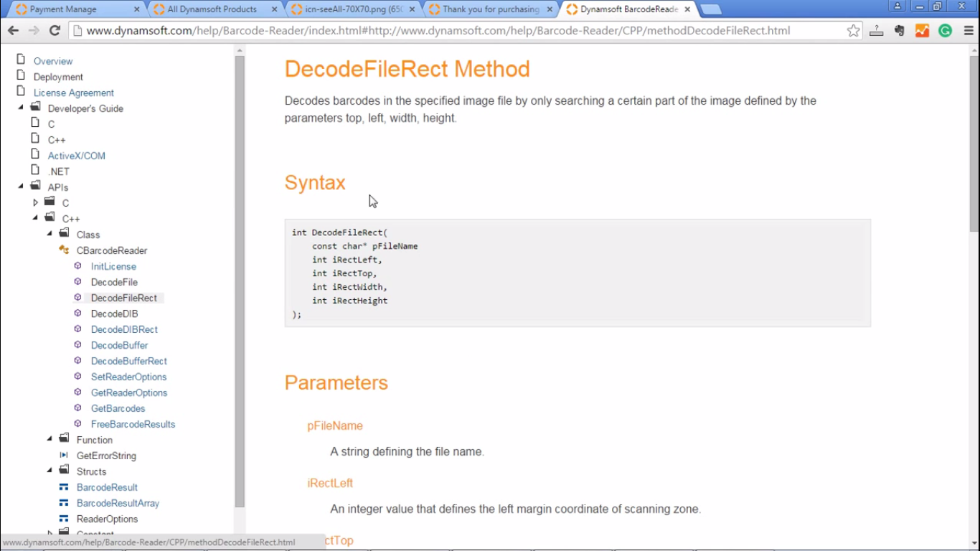Open the DecodeBuffer method page
Image resolution: width=980 pixels, height=551 pixels.
click(x=120, y=345)
